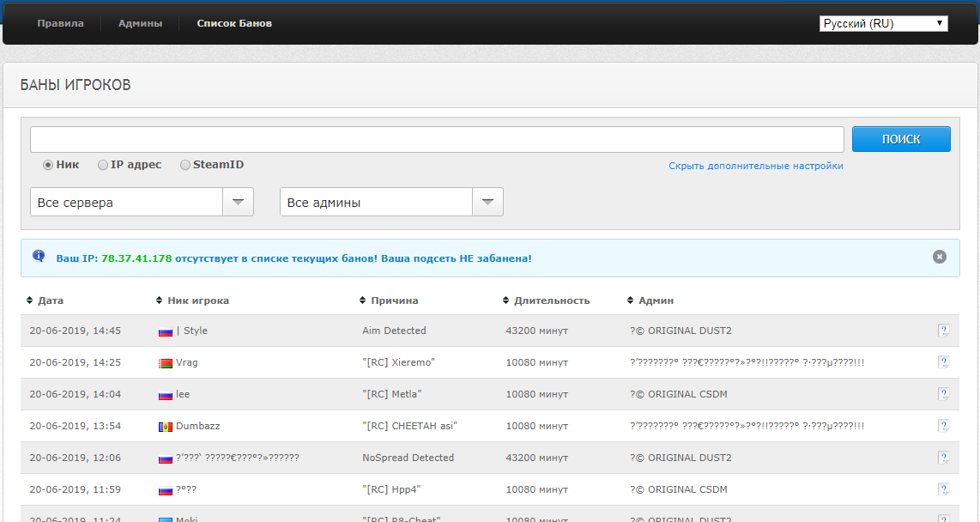This screenshot has width=980, height=522.
Task: Click the NoSpread Detected reason cell
Action: click(x=408, y=458)
